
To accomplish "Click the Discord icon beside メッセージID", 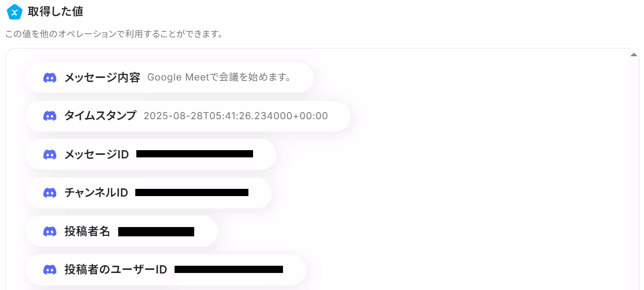I will [x=50, y=154].
